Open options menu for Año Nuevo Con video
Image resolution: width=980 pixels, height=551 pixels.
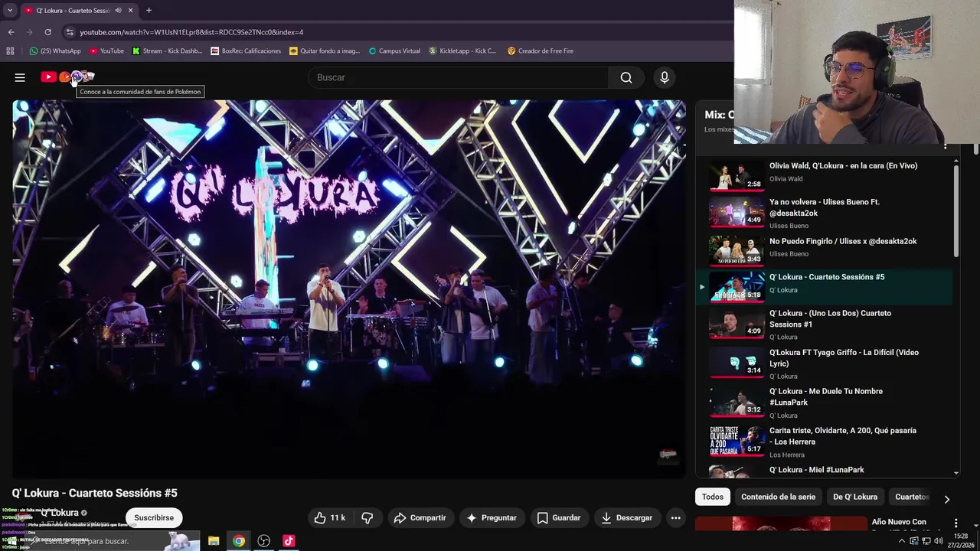coord(955,523)
